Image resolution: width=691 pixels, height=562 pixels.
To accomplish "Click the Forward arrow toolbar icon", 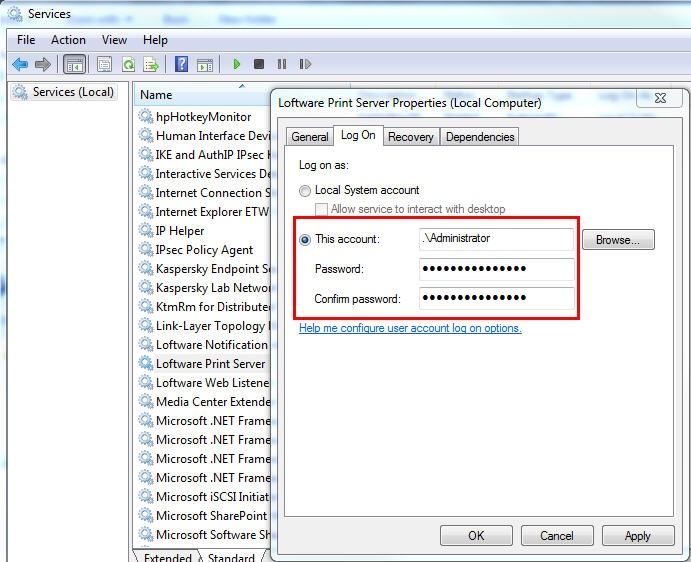I will coord(43,65).
